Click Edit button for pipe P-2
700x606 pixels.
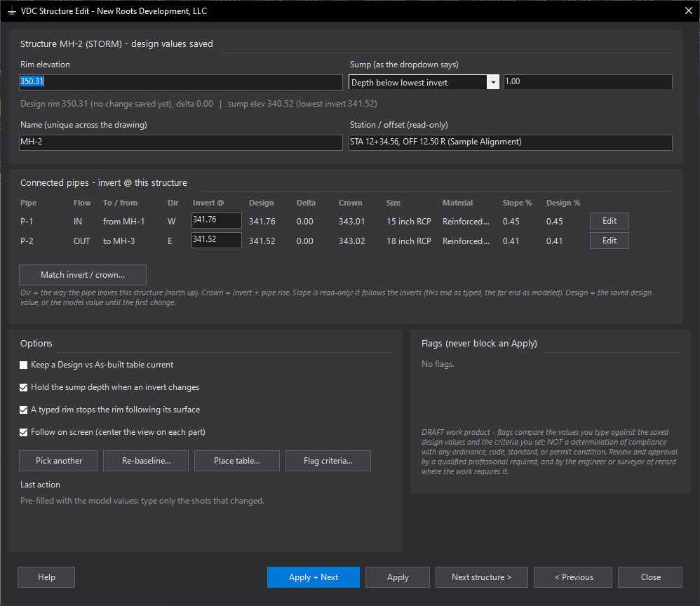coord(610,241)
